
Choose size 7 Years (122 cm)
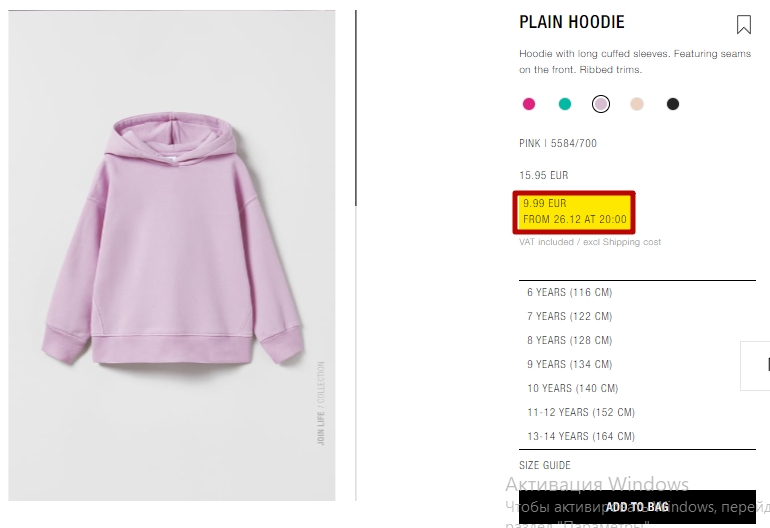[x=637, y=316]
